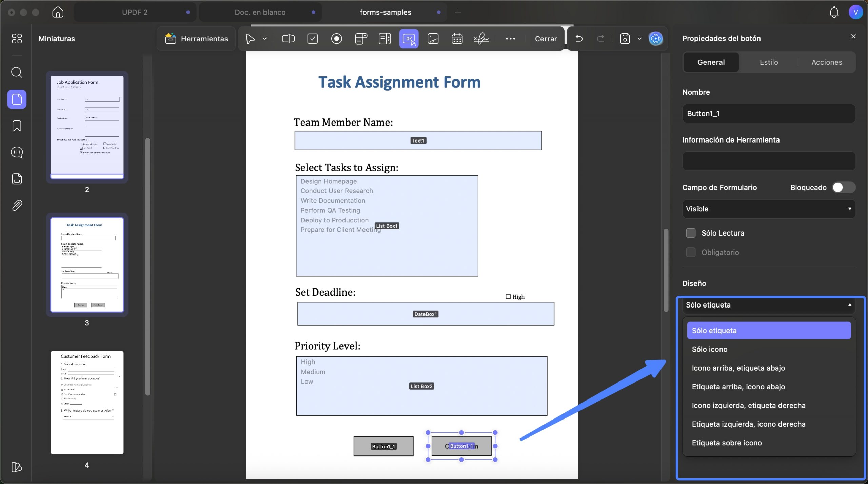Switch to the Acciones tab

(827, 62)
